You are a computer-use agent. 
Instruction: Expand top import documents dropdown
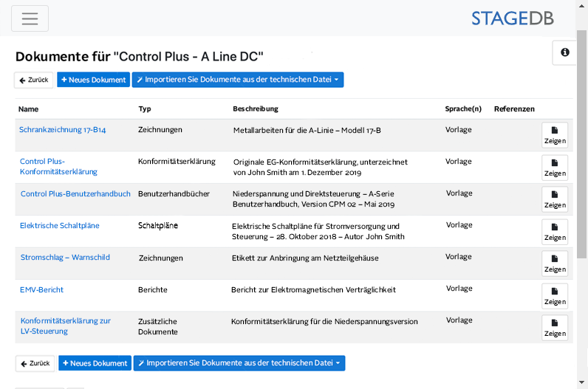[x=237, y=80]
